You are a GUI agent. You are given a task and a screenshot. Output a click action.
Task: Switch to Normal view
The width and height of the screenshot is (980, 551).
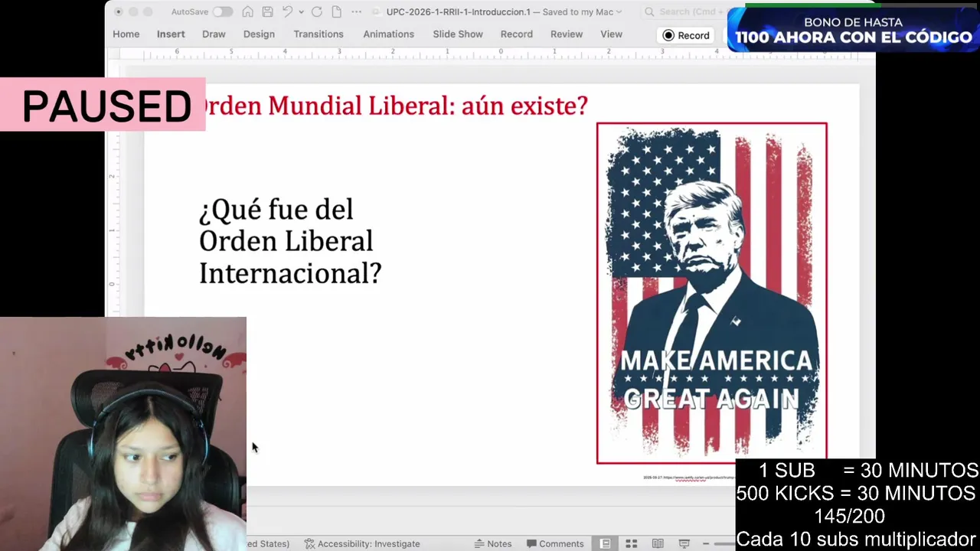pos(606,543)
